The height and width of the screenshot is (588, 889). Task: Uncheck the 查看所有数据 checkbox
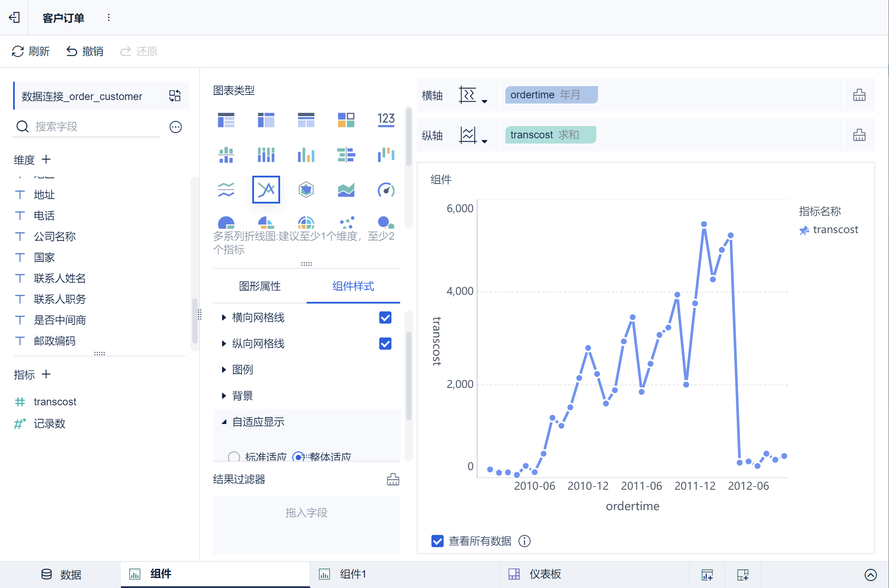coord(437,541)
